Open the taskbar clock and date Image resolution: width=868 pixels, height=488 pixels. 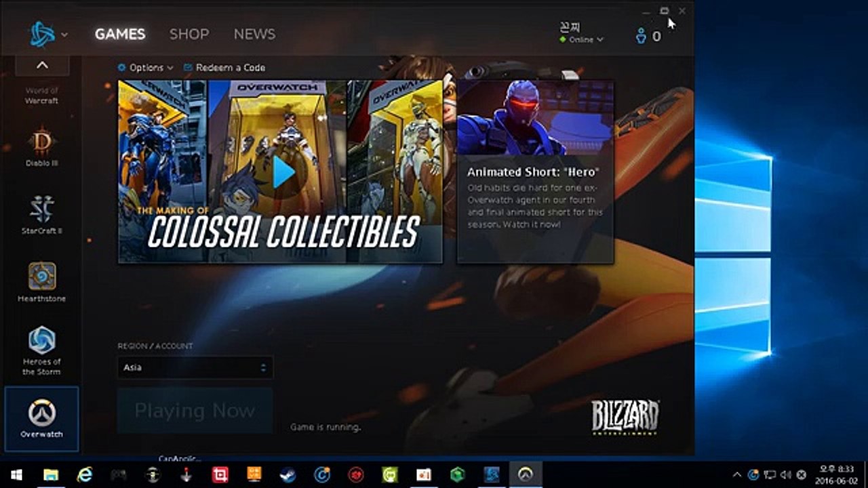(836, 474)
